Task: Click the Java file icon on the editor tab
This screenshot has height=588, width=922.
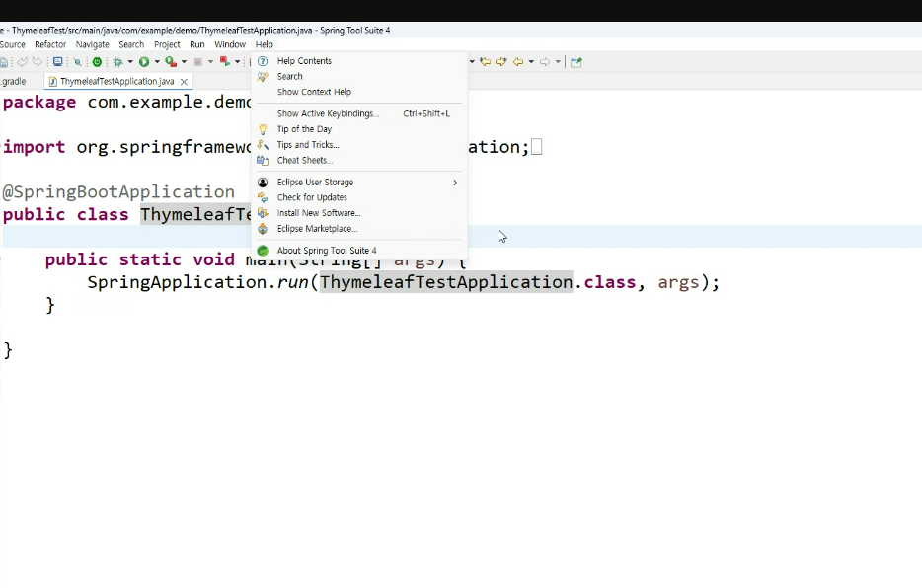Action: [x=53, y=82]
